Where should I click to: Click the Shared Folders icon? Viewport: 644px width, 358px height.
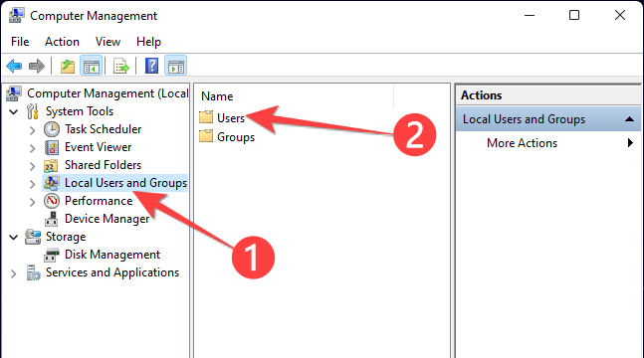(x=51, y=165)
